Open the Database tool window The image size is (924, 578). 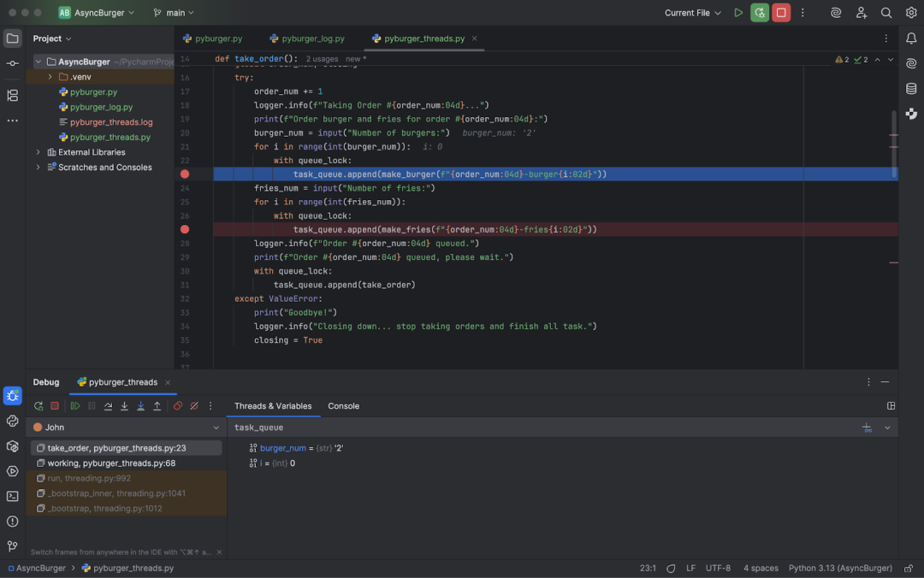911,88
